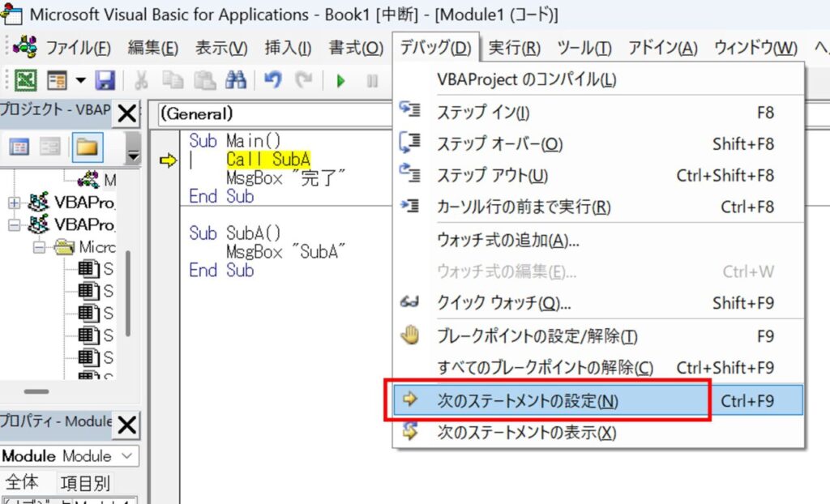Choose 次のステートメントの表示(X) menu entry
Viewport: 830px width, 504px height.
click(x=598, y=433)
